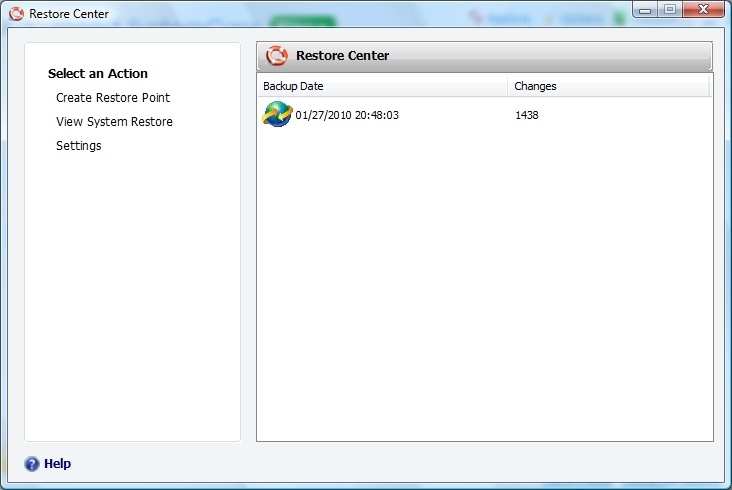Maximize the Restore Center window

click(670, 9)
